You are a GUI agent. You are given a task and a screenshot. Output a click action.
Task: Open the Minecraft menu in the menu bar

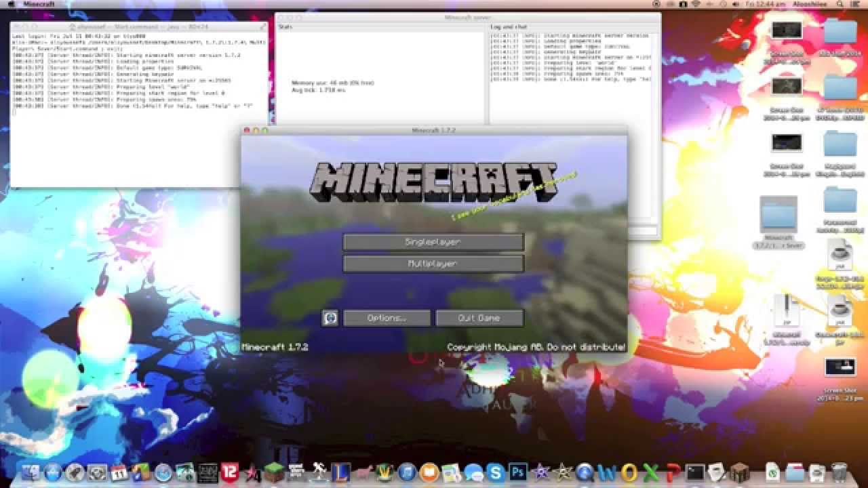[x=40, y=4]
